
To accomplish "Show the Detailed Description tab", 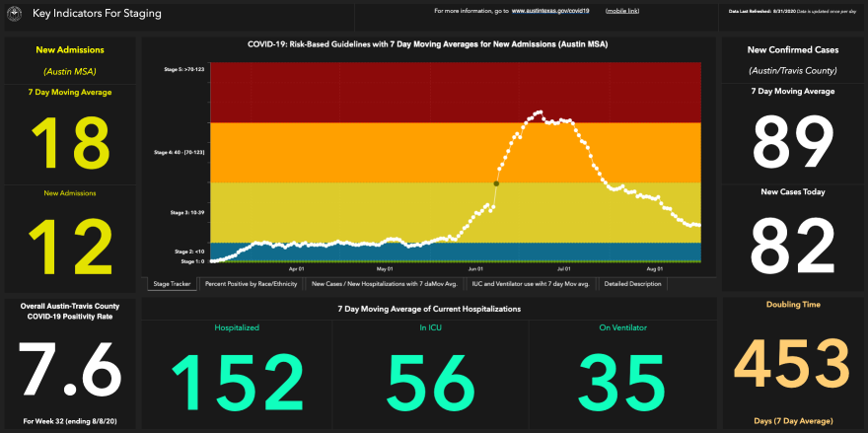I will (x=632, y=283).
